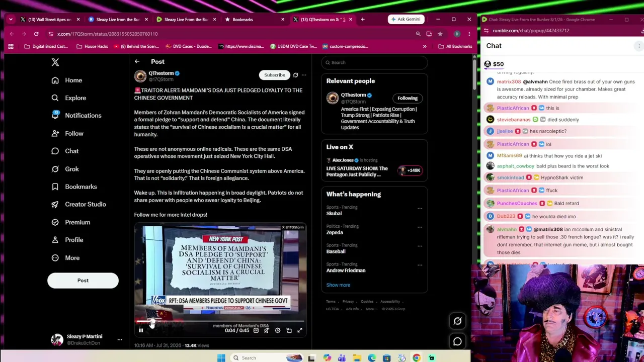The height and width of the screenshot is (362, 644).
Task: Open Sleazy P Martini account menu
Action: click(x=87, y=340)
